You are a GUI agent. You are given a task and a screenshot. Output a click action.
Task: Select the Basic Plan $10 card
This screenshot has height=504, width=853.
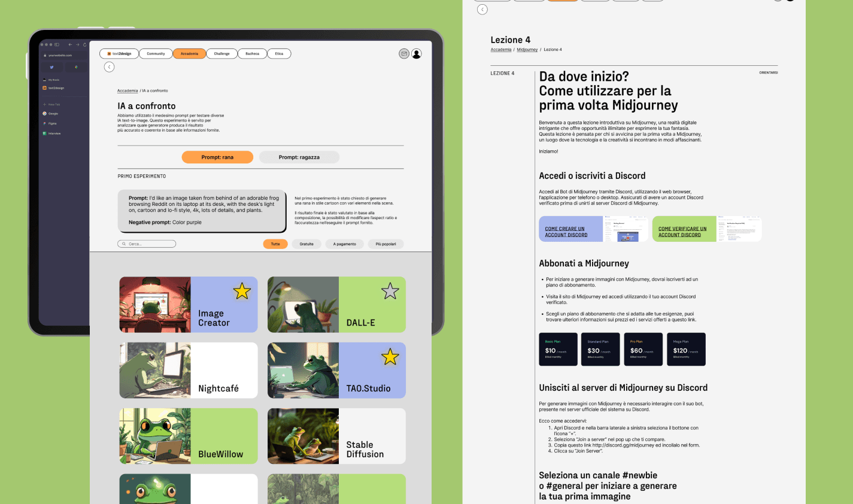coord(558,350)
